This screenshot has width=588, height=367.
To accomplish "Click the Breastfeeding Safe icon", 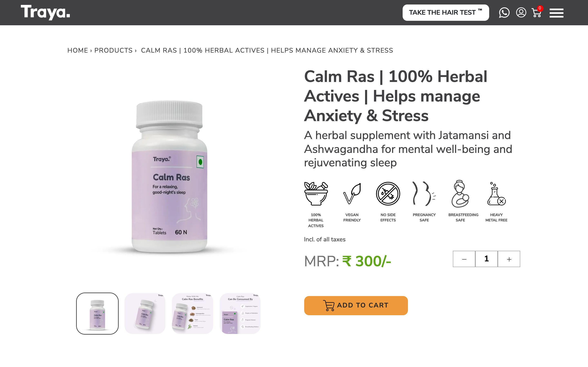I will [460, 193].
